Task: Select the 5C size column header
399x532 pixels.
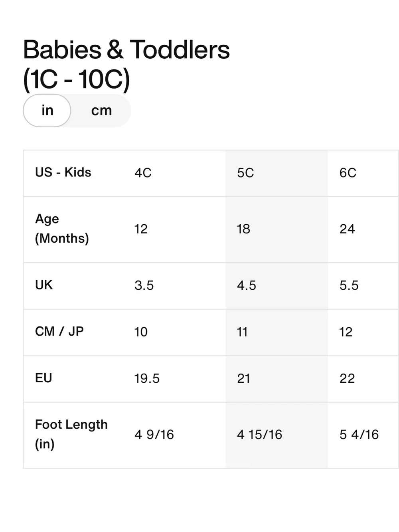Action: pos(245,173)
